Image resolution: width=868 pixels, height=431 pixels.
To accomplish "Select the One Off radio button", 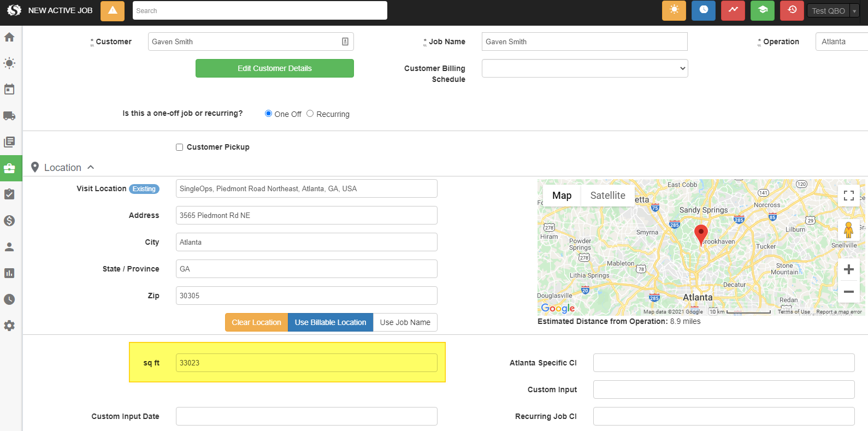I will [268, 114].
